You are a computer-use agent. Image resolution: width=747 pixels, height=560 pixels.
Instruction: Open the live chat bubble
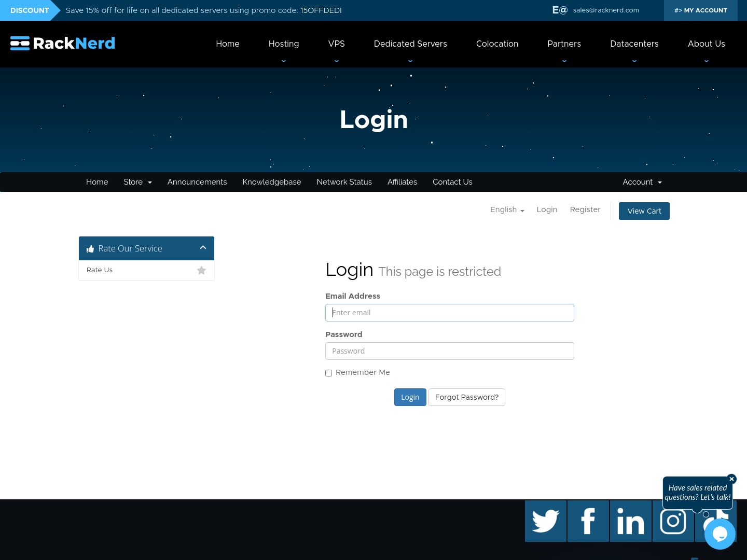(x=720, y=534)
